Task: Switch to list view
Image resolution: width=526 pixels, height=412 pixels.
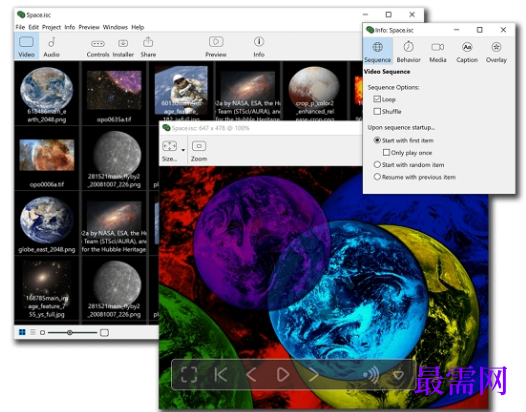Action: (x=33, y=332)
